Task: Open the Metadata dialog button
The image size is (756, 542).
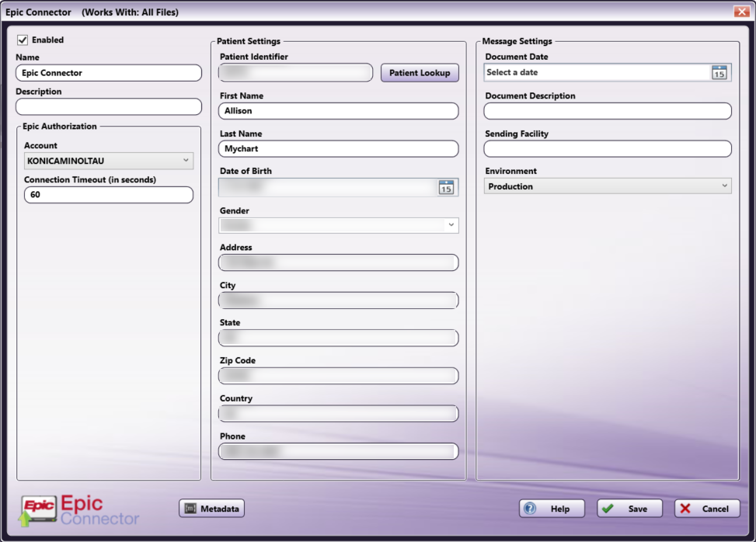Action: (x=211, y=509)
